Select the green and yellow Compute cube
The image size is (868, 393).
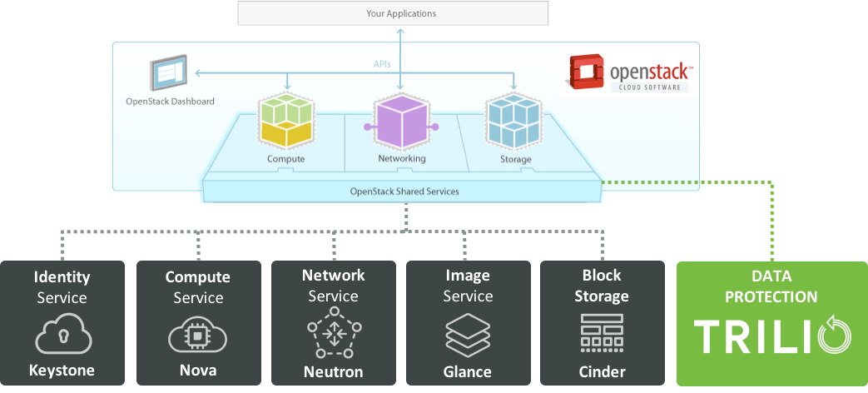pos(285,122)
